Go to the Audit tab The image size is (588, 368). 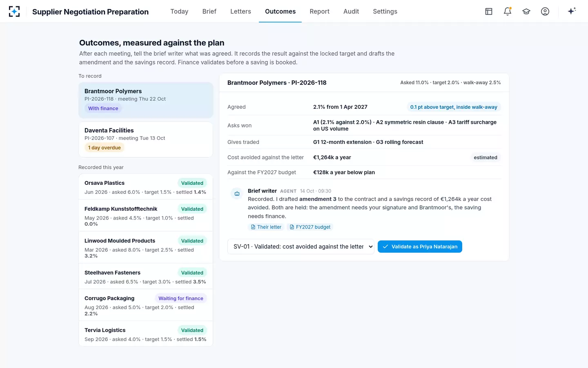point(351,11)
